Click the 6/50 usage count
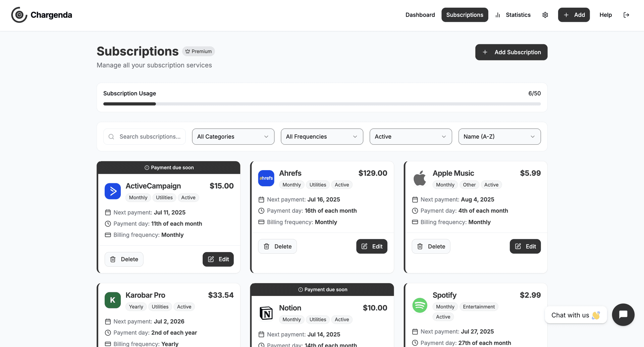Viewport: 644px width, 347px height. [534, 94]
